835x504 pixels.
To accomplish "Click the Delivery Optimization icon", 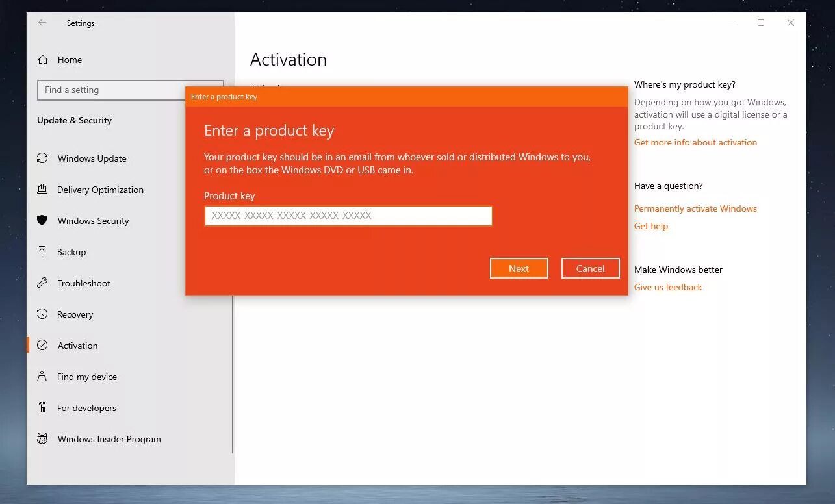I will click(x=42, y=189).
